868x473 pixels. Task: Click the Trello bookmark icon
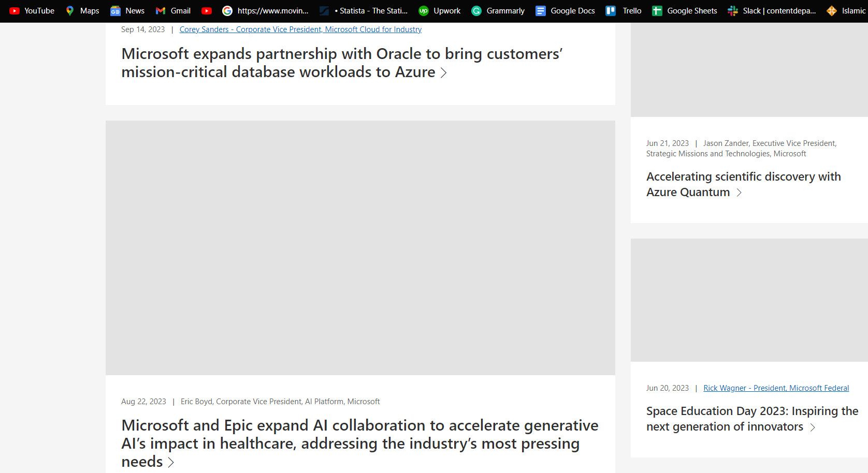coord(611,11)
